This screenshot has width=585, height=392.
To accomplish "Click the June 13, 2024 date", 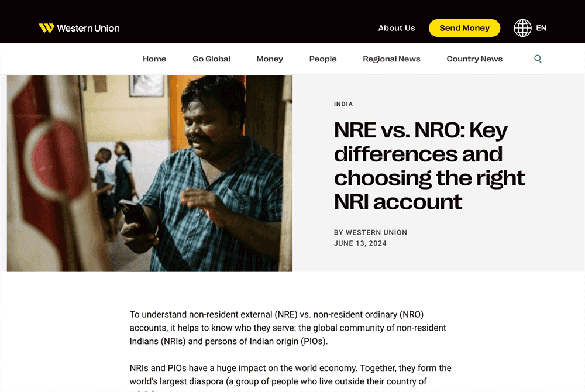I will (x=360, y=243).
